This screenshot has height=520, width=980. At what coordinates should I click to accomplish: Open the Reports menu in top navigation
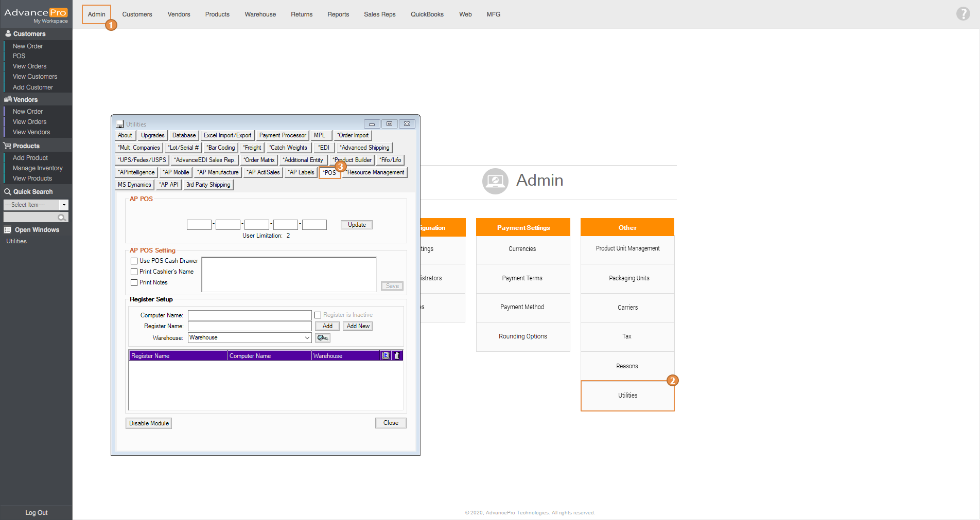click(x=338, y=14)
